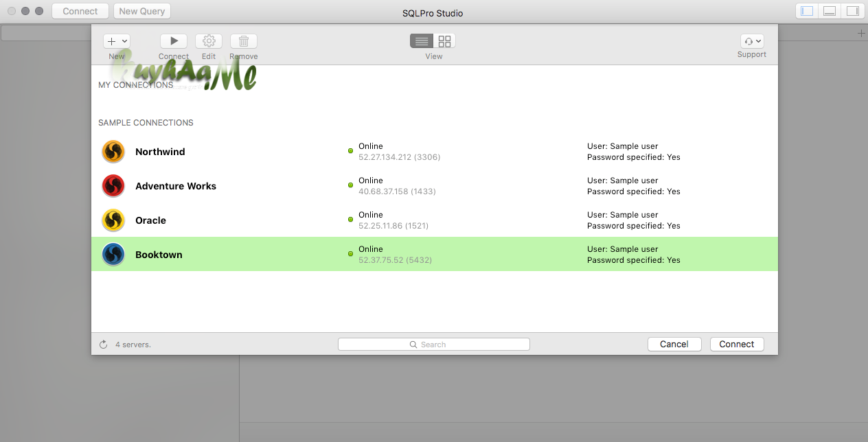This screenshot has width=868, height=442.
Task: Toggle the left sidebar panel icon
Action: (x=807, y=11)
